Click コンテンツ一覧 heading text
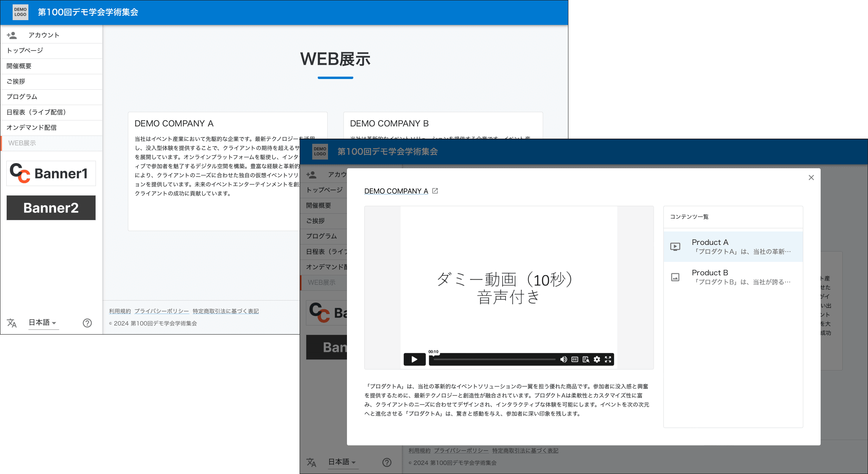This screenshot has width=868, height=474. [689, 217]
